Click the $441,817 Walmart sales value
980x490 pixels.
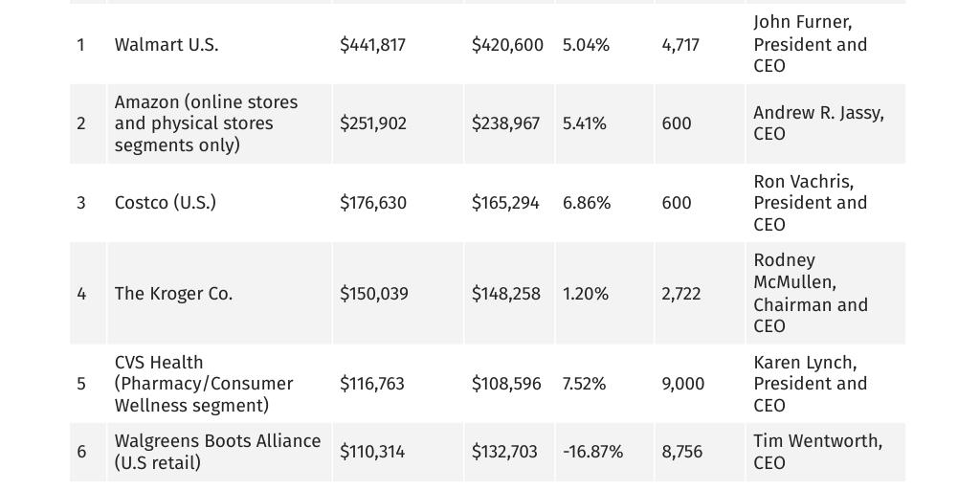[372, 45]
